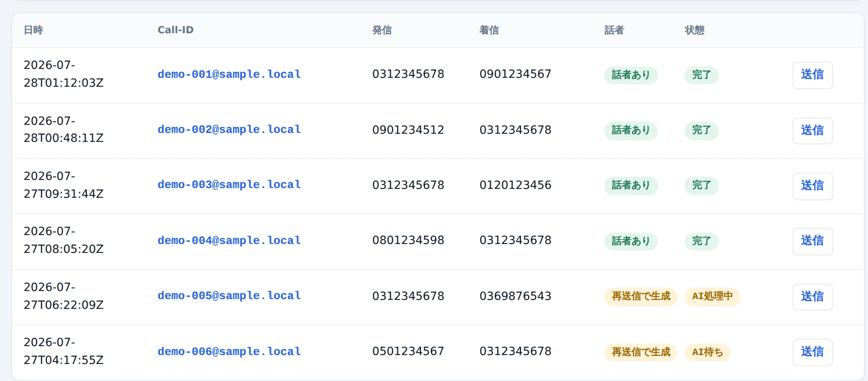Screen dimensions: 868x381
Task: Select timestamp 2026-07-28T00:48:11Z
Action: tap(64, 130)
